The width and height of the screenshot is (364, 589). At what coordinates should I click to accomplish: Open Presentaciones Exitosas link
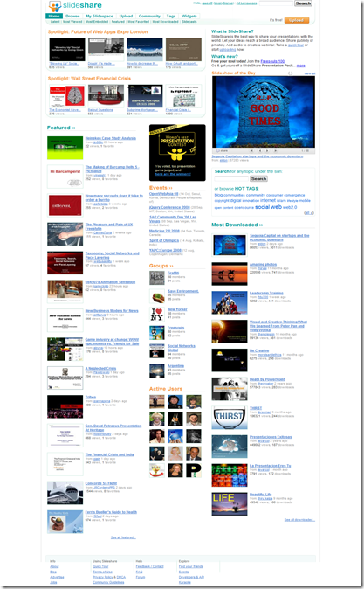(x=271, y=437)
